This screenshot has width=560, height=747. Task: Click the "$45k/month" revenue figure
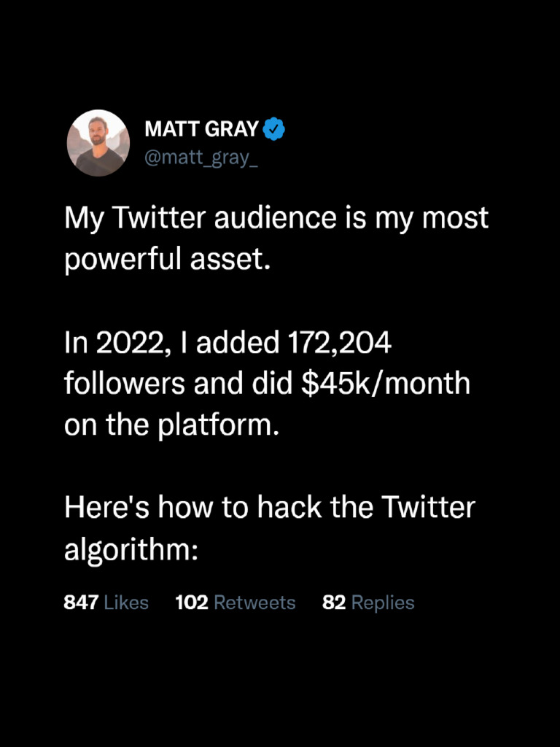pos(386,384)
